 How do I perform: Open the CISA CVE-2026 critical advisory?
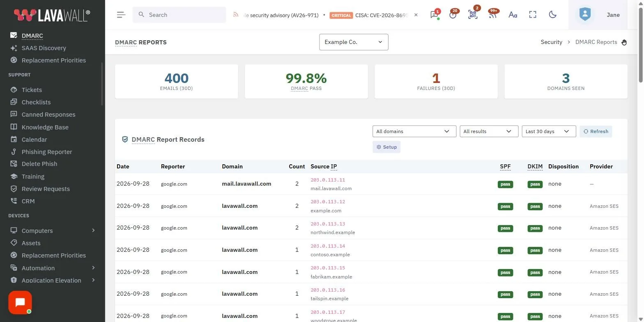pos(369,15)
